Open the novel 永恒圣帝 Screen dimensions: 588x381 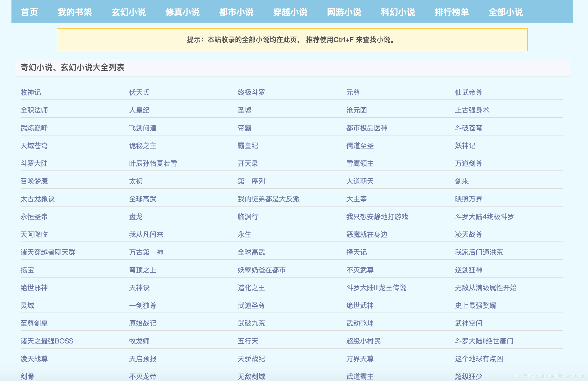[34, 217]
